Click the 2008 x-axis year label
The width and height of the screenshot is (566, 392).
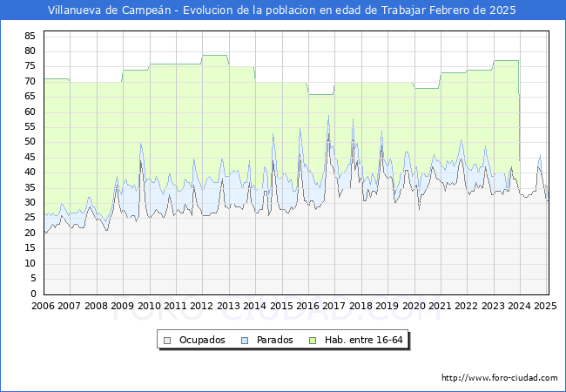point(96,306)
